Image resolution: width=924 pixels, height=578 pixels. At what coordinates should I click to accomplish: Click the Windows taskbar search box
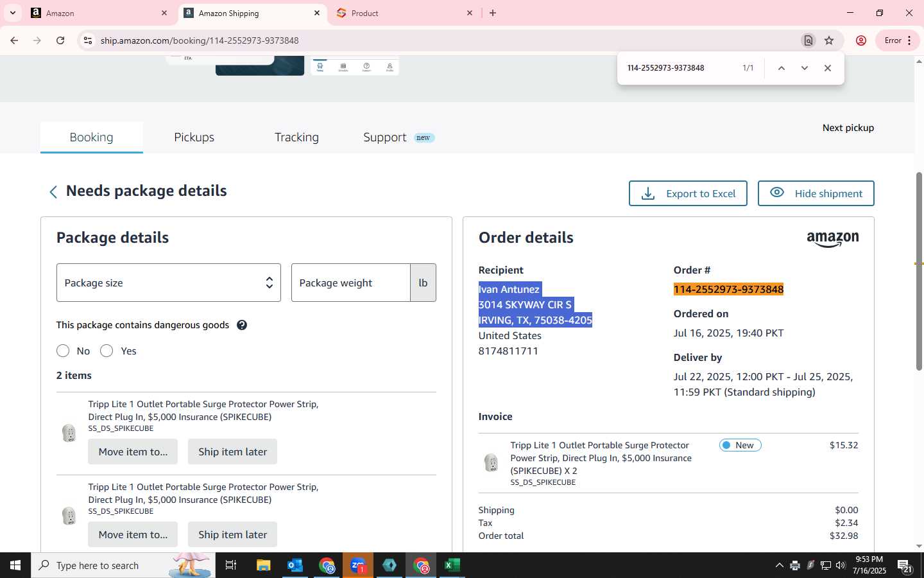[123, 565]
